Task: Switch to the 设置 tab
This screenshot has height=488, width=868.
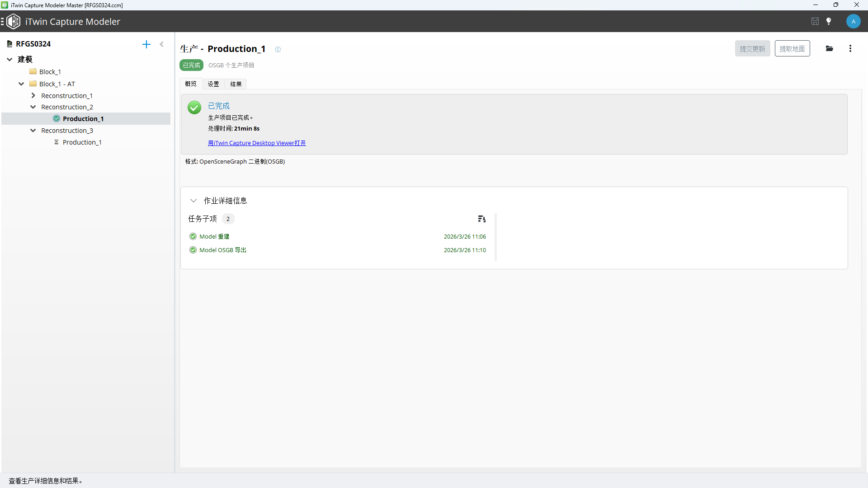Action: click(x=213, y=84)
